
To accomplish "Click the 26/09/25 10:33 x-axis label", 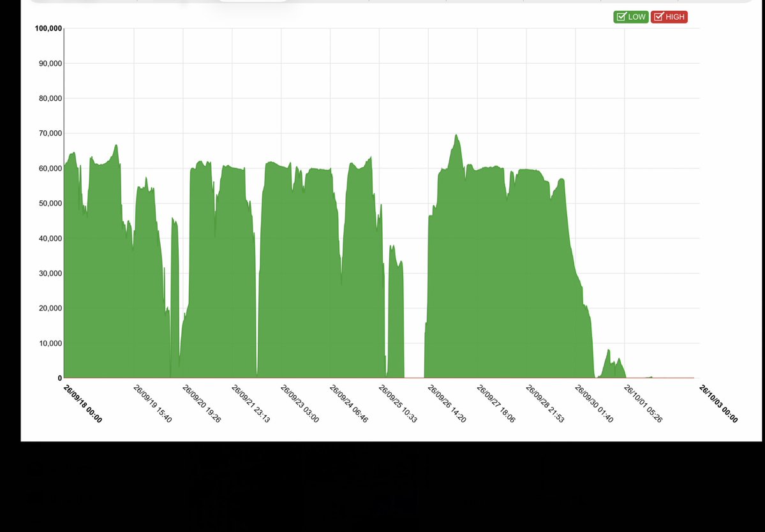I will tap(398, 404).
